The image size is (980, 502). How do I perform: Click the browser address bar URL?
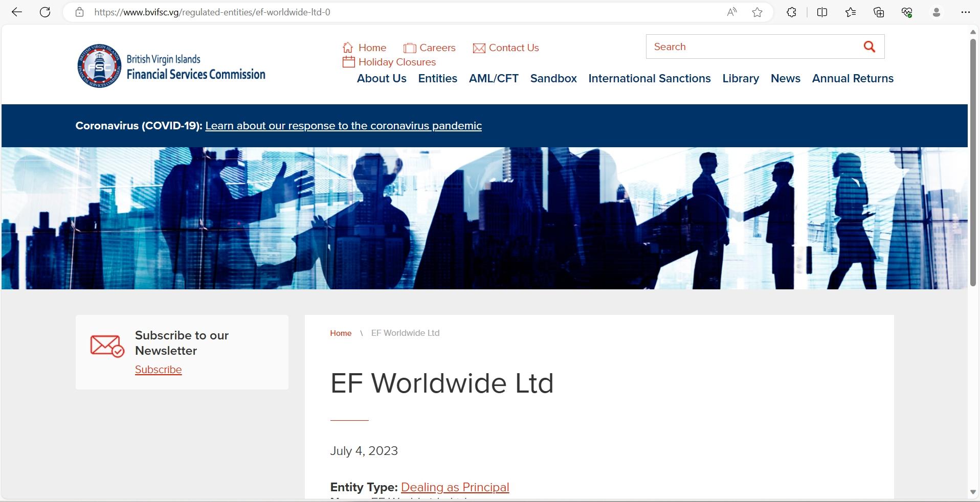click(x=212, y=12)
